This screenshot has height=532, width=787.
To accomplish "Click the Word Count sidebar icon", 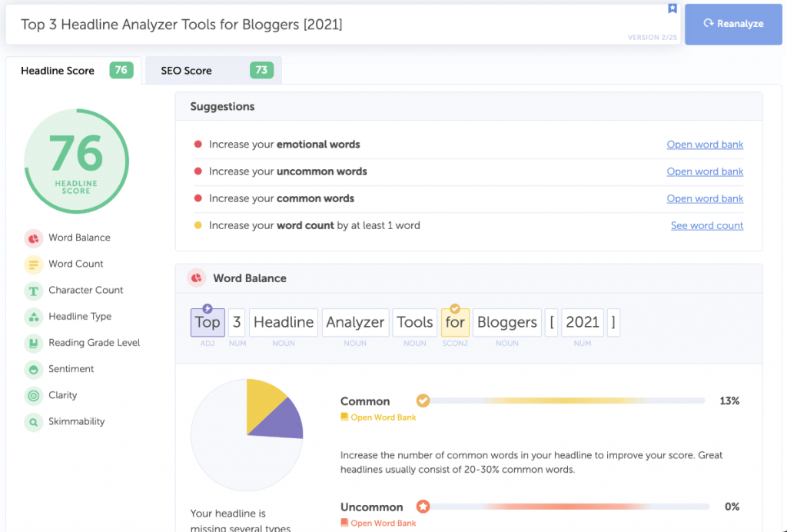I will pos(31,264).
